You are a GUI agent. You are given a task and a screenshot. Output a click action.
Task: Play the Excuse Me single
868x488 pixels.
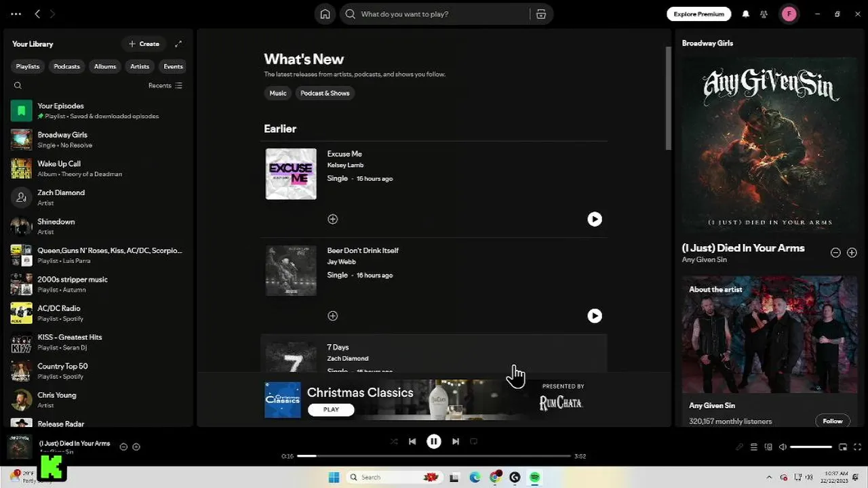coord(594,219)
